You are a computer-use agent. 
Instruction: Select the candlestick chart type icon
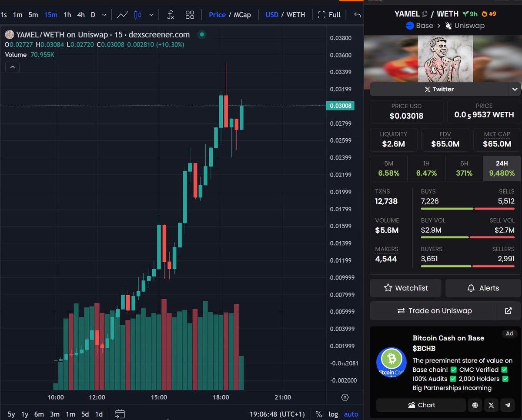138,15
